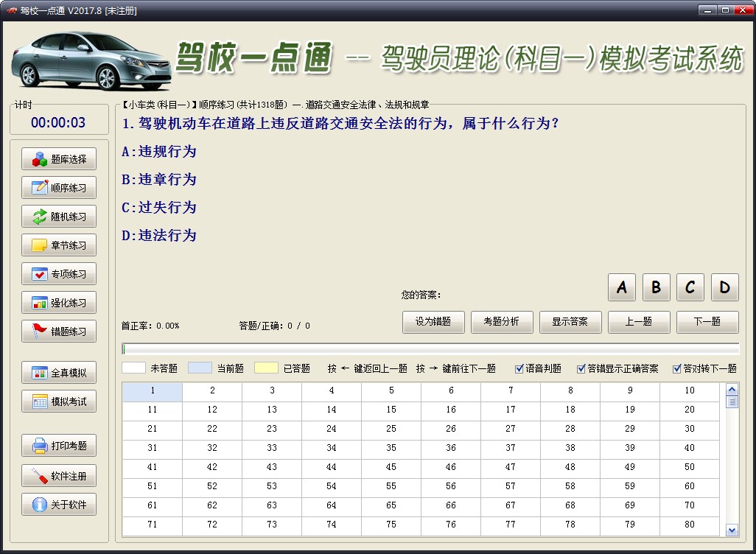View 关于软件 about dialog
The height and width of the screenshot is (554, 756).
(x=57, y=505)
